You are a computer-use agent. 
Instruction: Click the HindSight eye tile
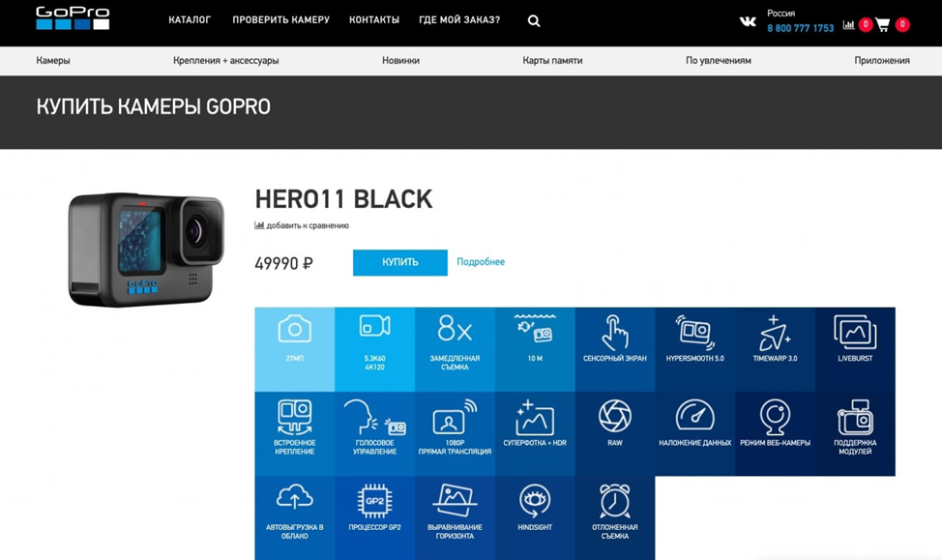coord(535,518)
